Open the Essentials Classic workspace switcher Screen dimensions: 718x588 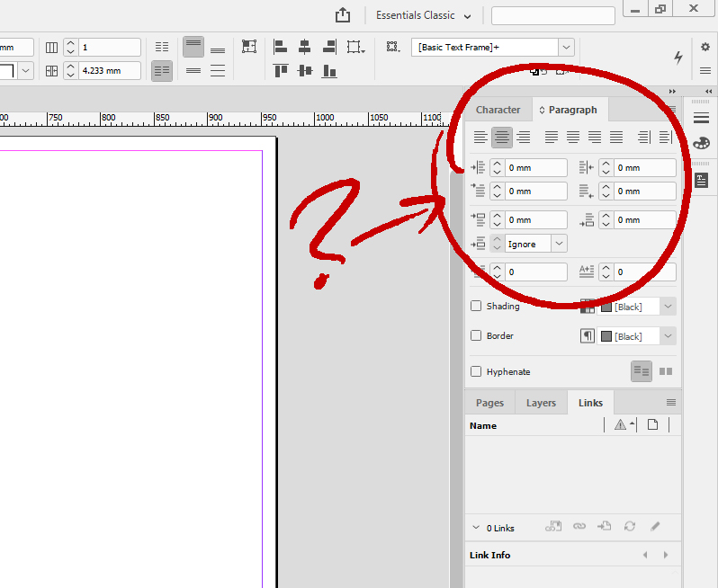click(x=424, y=15)
